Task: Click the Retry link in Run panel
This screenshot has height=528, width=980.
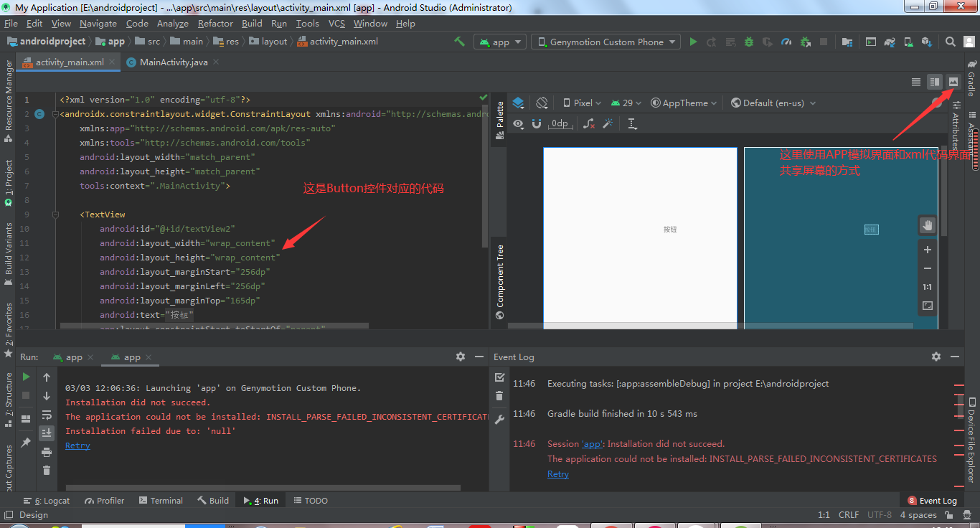Action: point(77,445)
